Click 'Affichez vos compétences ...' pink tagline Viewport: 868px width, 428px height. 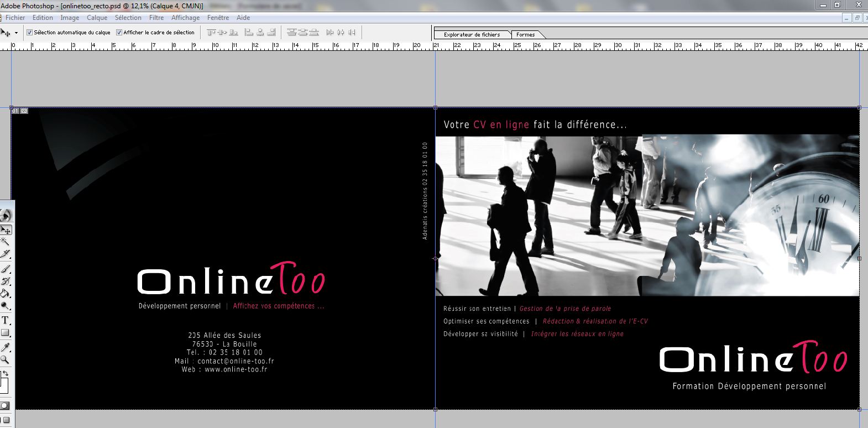click(x=279, y=306)
